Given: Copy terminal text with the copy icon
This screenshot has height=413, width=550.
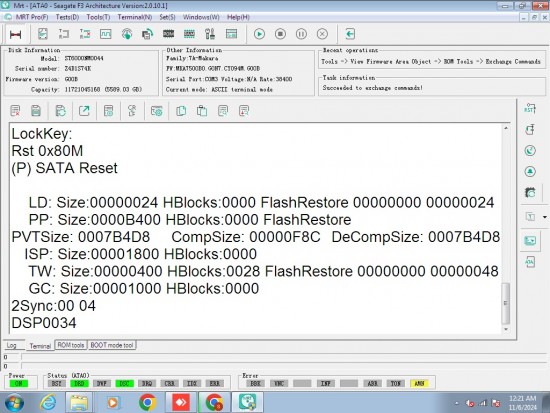Looking at the screenshot, I should pos(181,111).
